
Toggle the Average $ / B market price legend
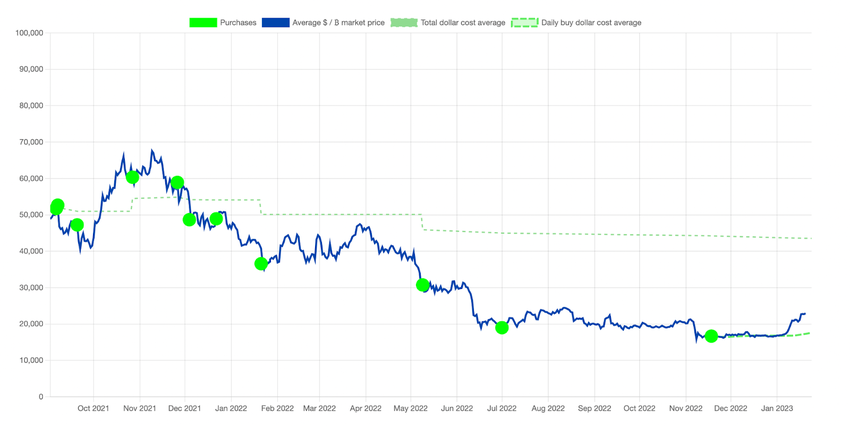(x=323, y=23)
